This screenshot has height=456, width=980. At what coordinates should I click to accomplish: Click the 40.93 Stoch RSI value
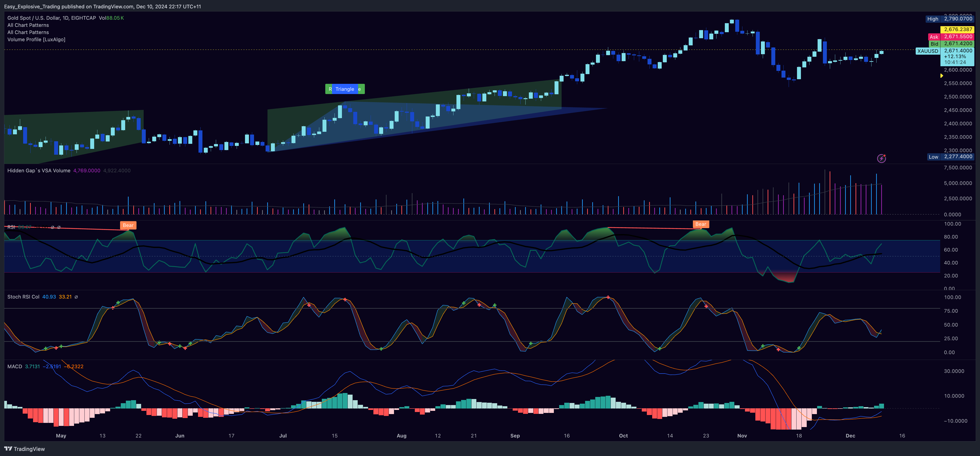click(x=49, y=297)
